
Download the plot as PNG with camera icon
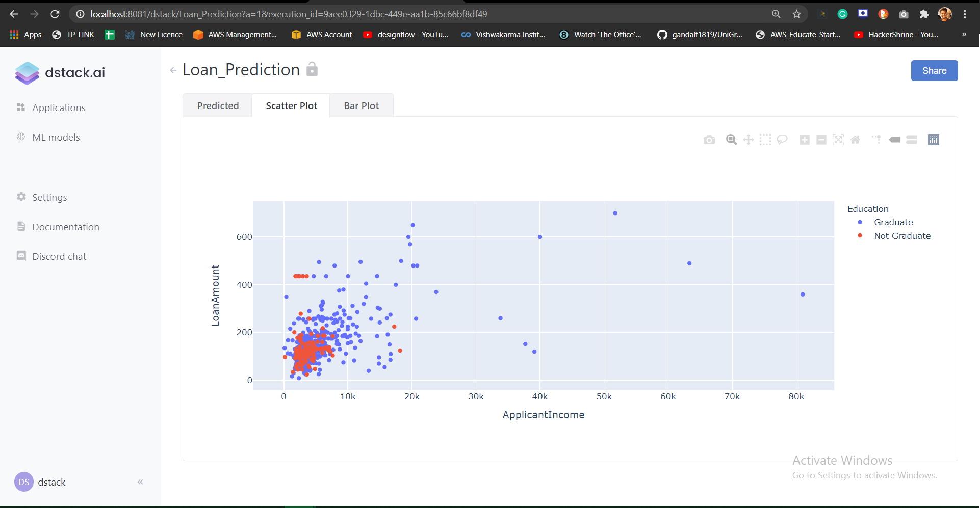pyautogui.click(x=709, y=140)
